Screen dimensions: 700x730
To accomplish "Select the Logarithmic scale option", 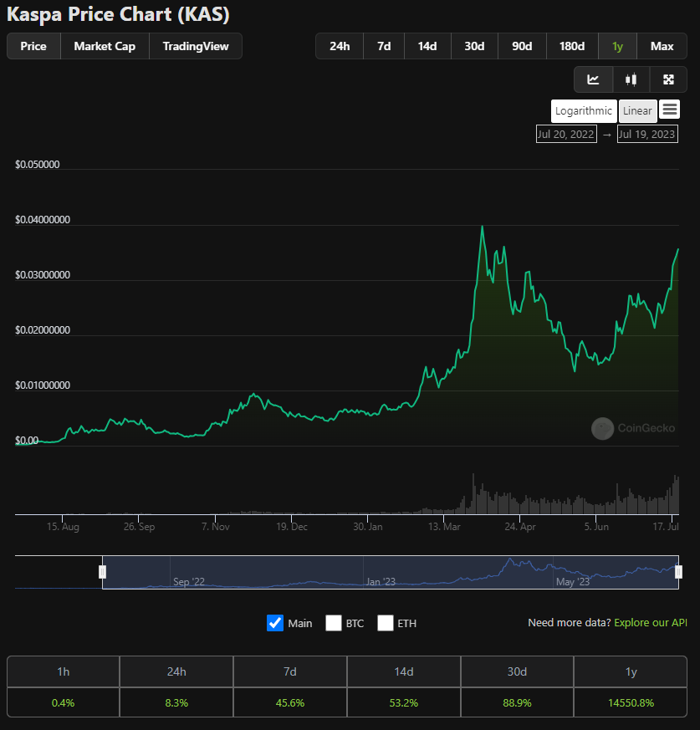I will click(x=584, y=111).
